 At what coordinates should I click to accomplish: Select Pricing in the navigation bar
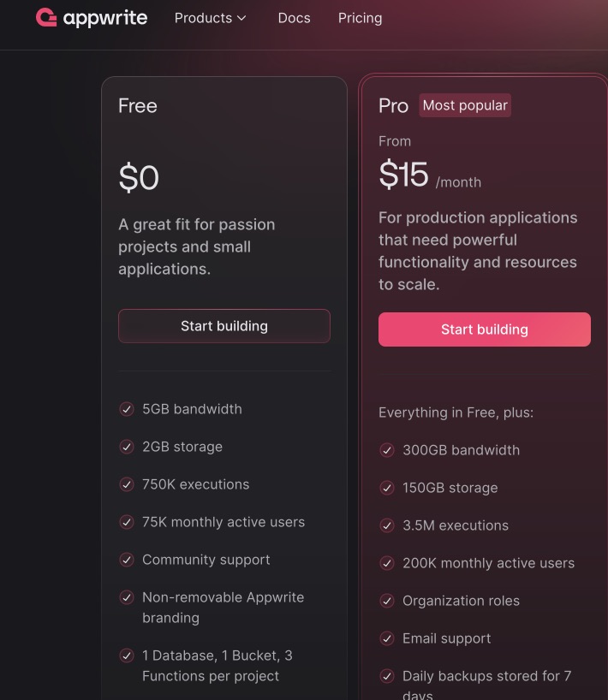click(360, 17)
